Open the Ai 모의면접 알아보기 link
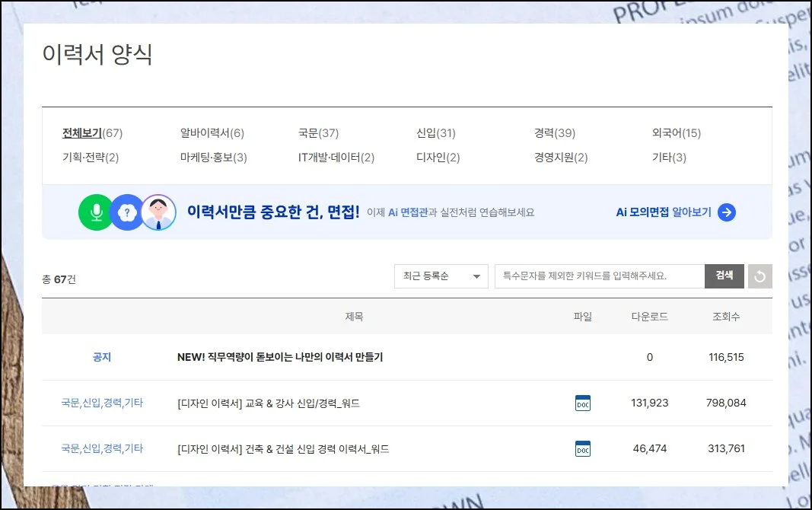The width and height of the screenshot is (812, 510). (x=664, y=212)
